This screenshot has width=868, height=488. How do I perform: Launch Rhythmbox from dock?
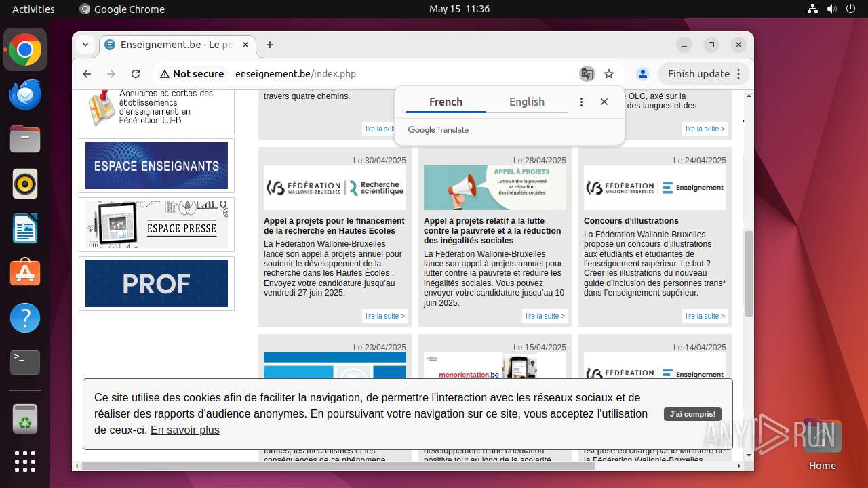click(25, 184)
